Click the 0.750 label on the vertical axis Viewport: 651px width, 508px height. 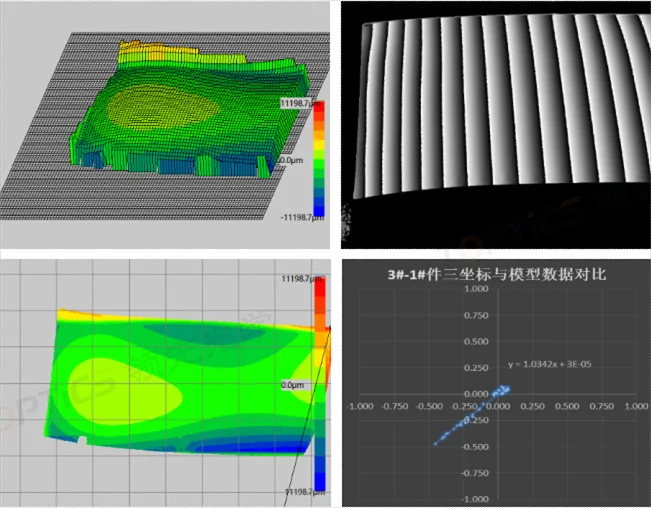point(476,315)
